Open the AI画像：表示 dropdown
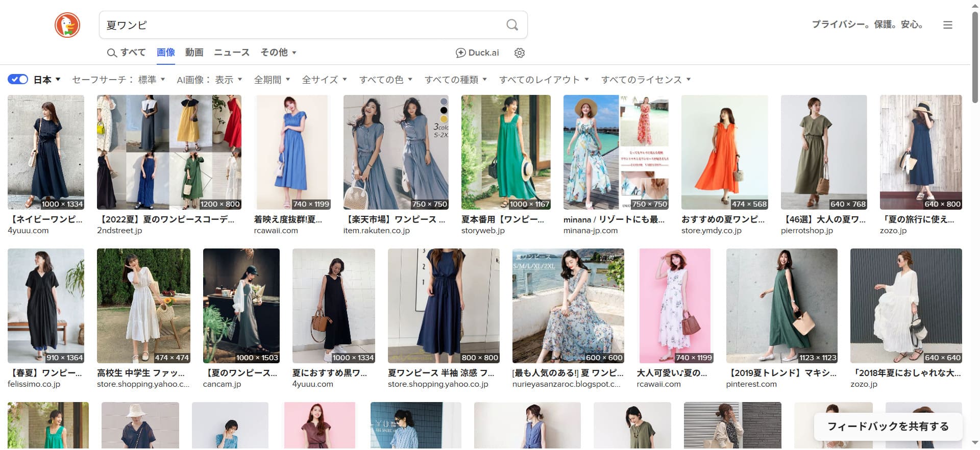This screenshot has height=450, width=980. click(x=209, y=80)
